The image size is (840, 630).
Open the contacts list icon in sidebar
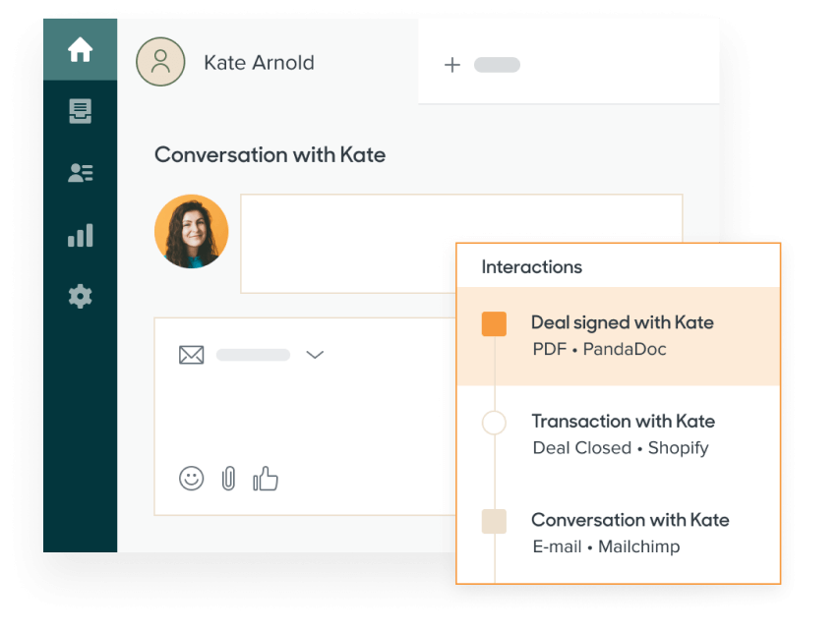tap(80, 173)
